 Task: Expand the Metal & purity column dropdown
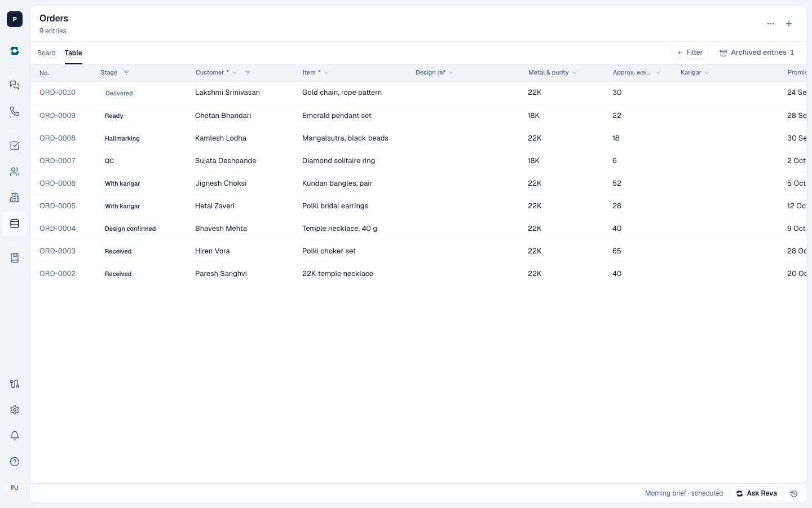pyautogui.click(x=575, y=73)
